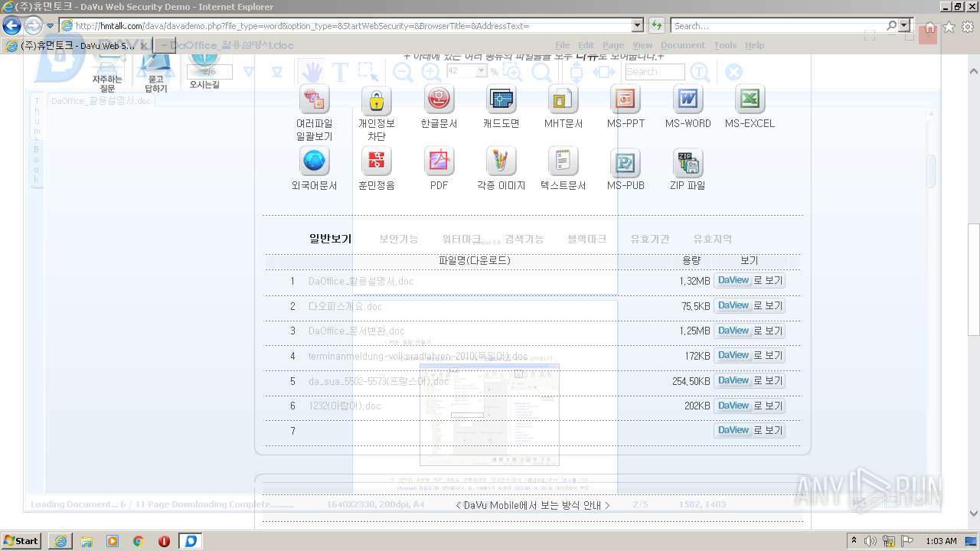Select the text T tool in viewer

click(x=341, y=72)
